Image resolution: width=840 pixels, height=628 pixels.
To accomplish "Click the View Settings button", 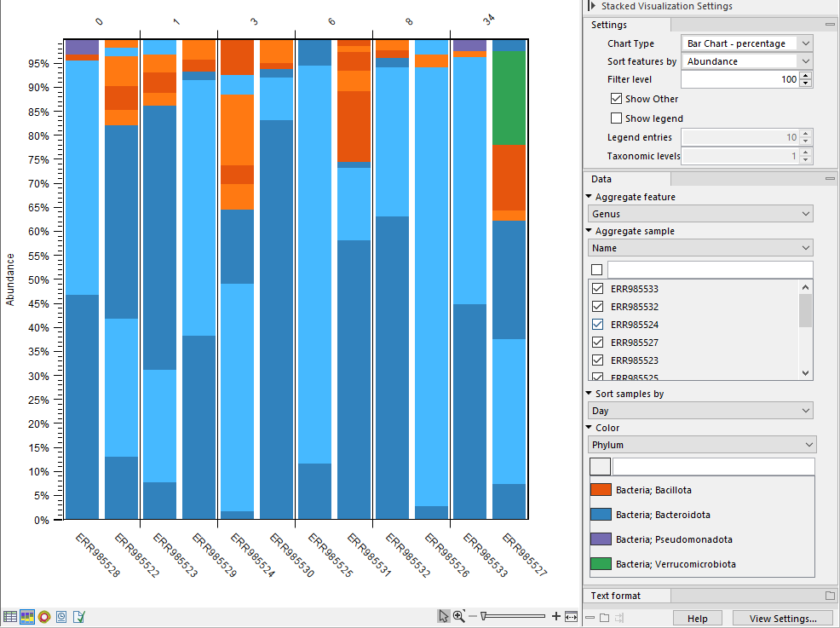I will [781, 619].
